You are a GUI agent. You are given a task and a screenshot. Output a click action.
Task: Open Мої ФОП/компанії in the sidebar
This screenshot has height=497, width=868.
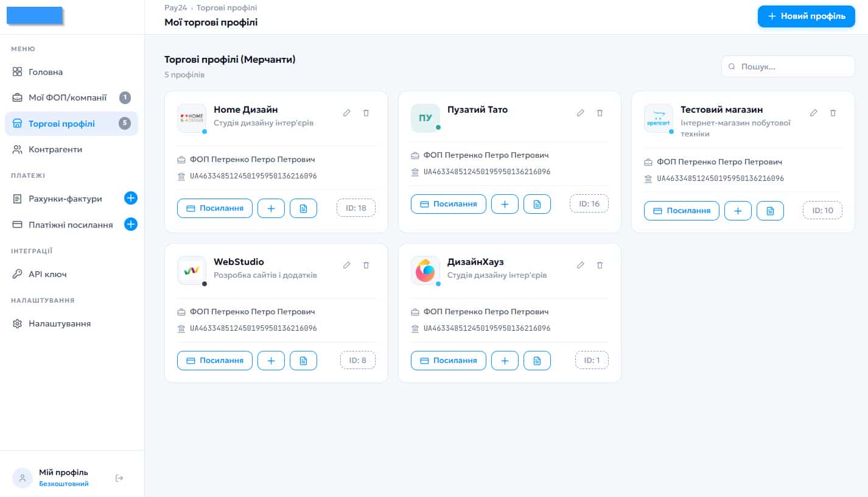[72, 97]
